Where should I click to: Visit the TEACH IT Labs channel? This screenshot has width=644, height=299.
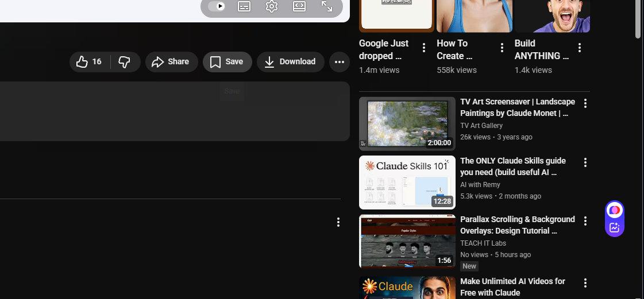483,243
